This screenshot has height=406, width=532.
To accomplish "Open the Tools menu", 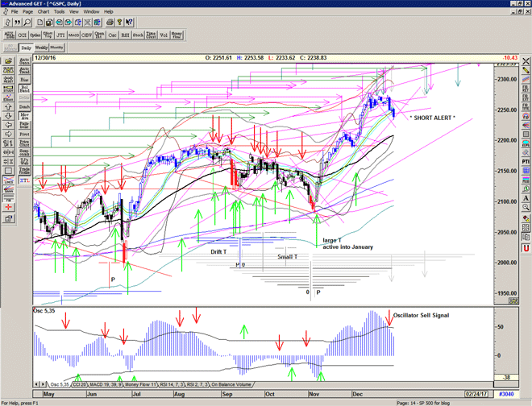I will 60,12.
